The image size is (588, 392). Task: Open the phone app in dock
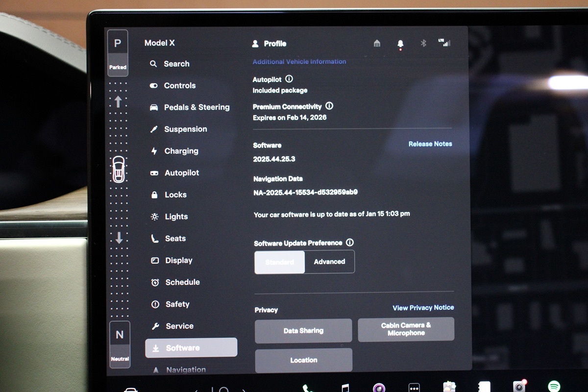tap(308, 388)
